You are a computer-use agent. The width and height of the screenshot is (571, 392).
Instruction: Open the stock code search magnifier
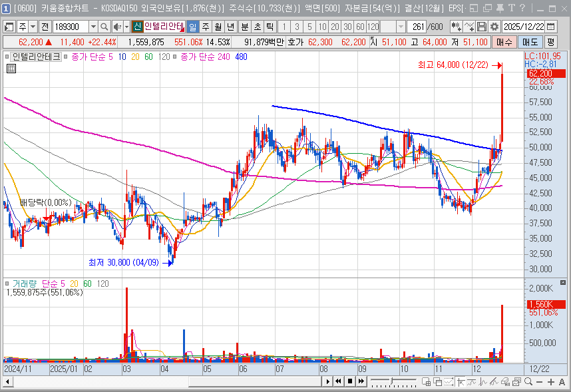point(104,27)
